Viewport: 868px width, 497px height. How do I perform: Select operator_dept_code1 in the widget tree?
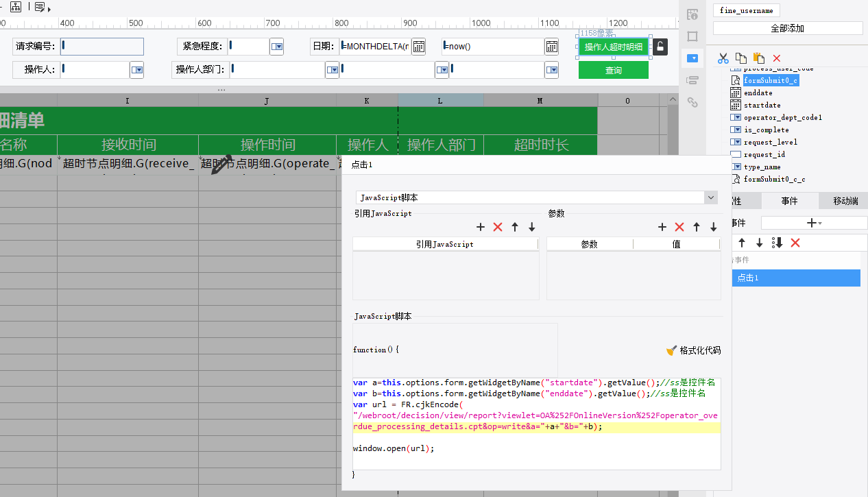coord(783,117)
